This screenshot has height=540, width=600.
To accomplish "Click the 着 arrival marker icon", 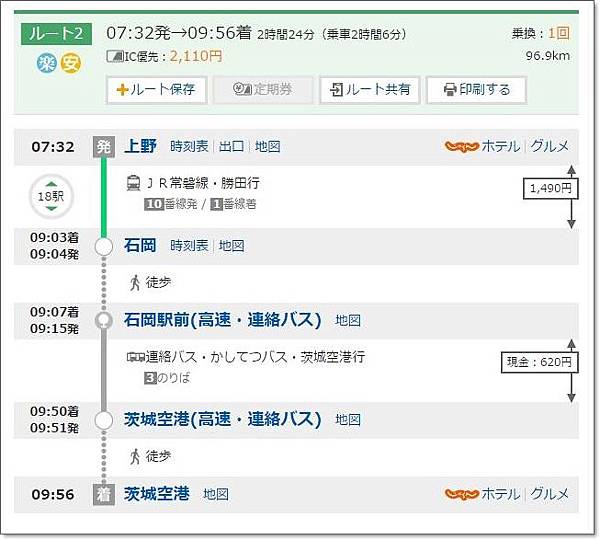I will click(x=104, y=494).
